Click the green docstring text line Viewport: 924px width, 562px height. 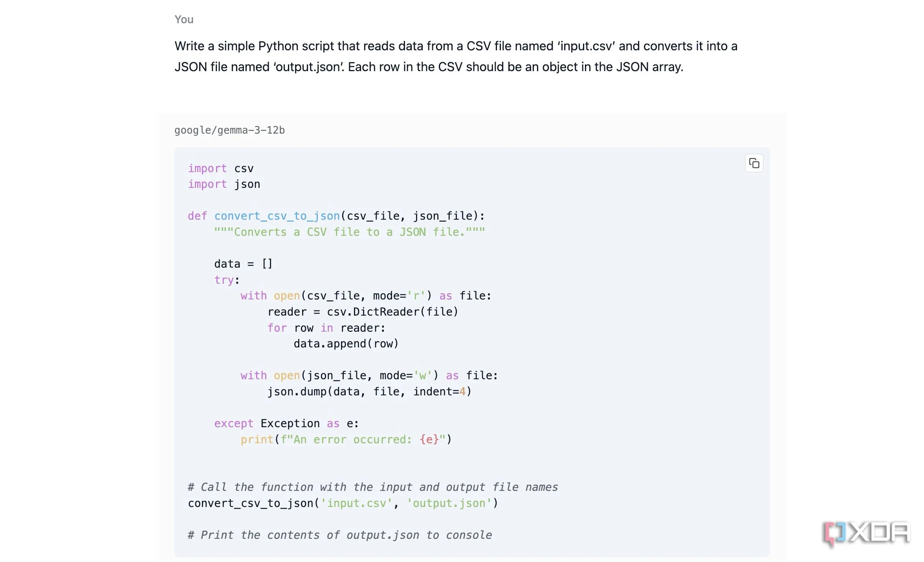(x=349, y=232)
